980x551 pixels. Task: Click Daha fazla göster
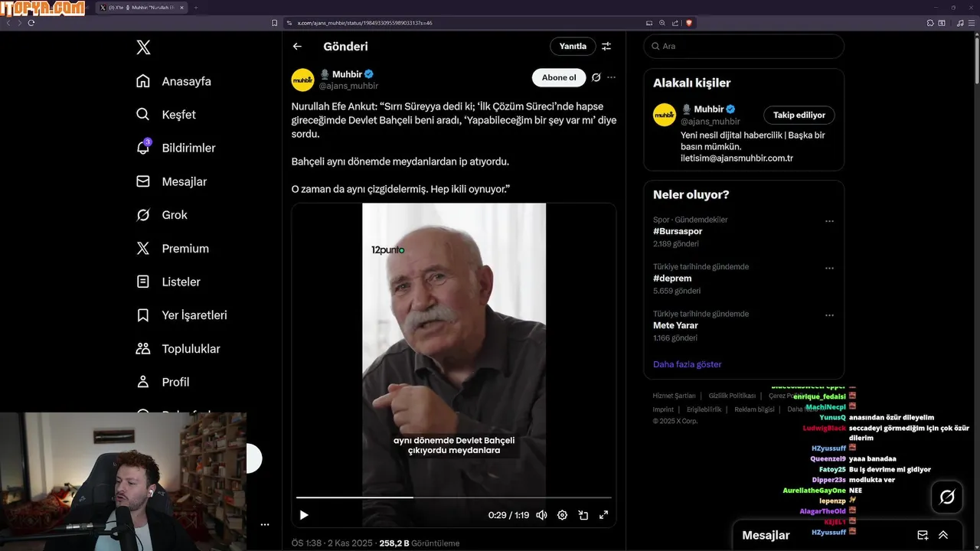pos(687,364)
